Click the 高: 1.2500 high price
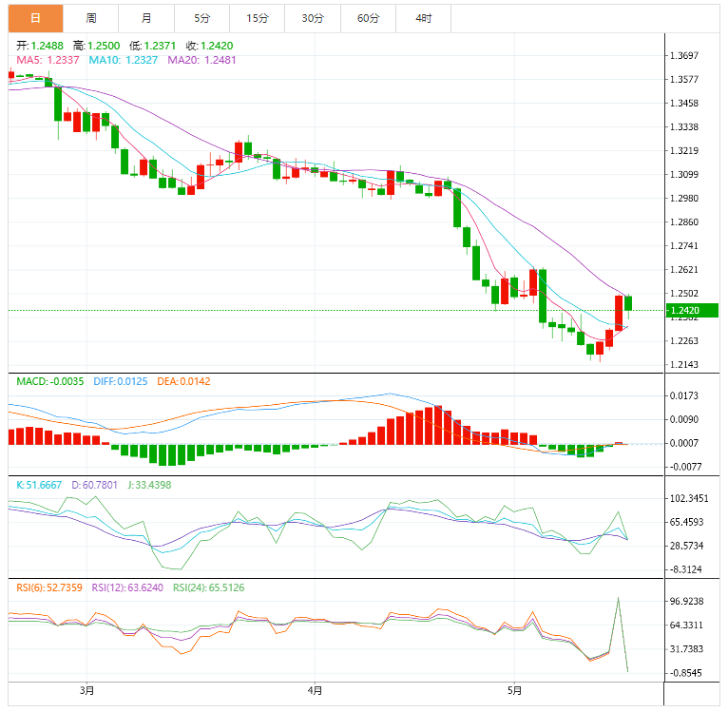 (96, 46)
